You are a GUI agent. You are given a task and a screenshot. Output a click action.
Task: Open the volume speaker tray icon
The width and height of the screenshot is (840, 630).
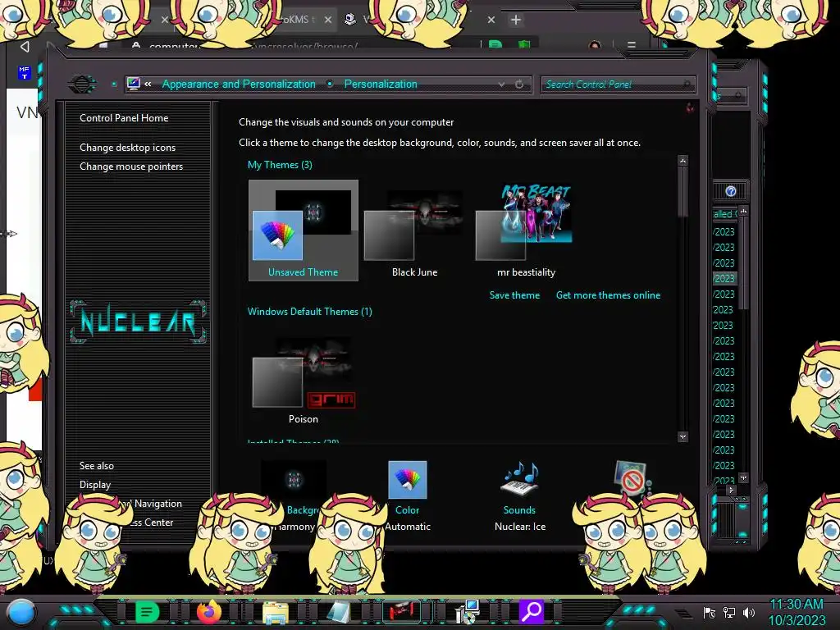[x=748, y=612]
